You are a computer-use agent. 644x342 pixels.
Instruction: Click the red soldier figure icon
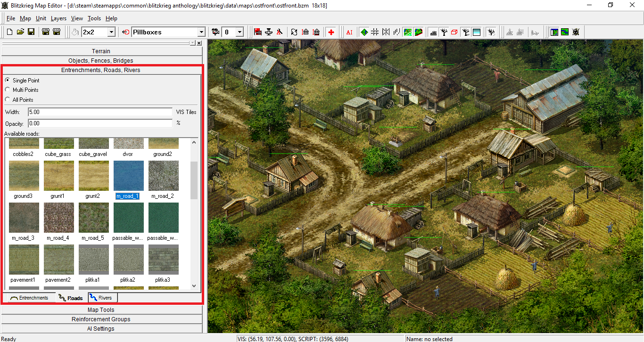[x=280, y=32]
